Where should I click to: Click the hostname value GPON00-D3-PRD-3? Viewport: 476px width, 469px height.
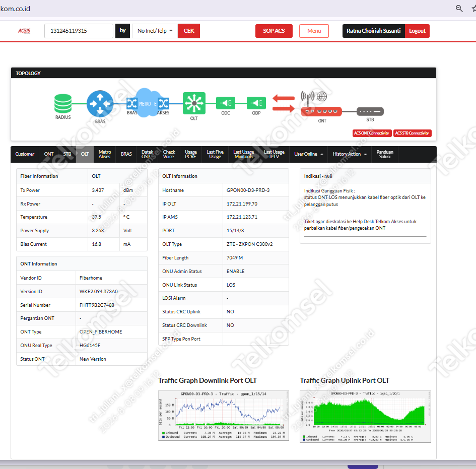click(248, 190)
